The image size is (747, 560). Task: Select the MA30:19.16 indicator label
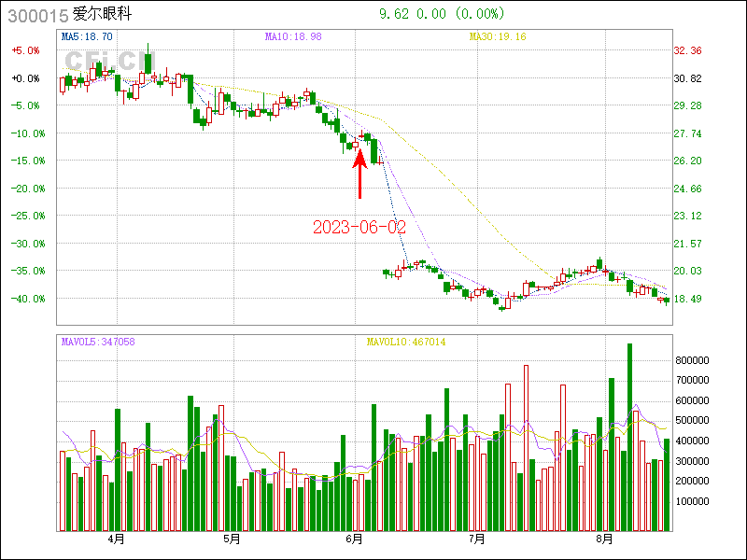pos(498,36)
